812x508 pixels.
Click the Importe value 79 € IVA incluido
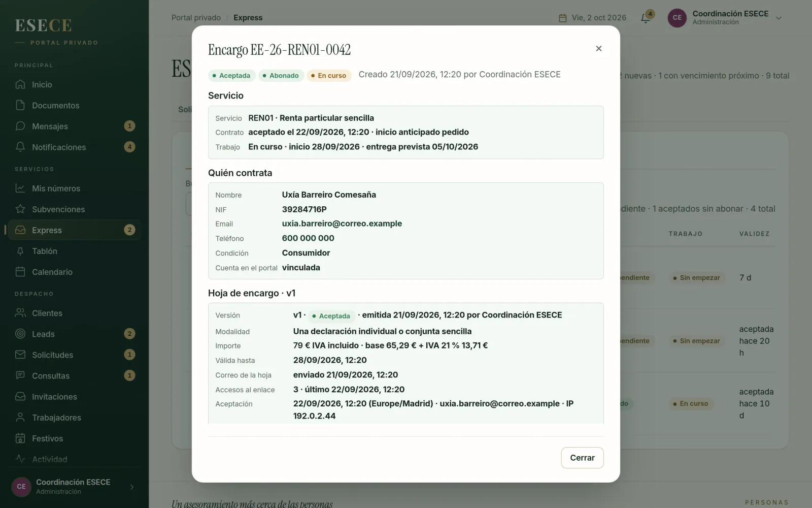[326, 345]
